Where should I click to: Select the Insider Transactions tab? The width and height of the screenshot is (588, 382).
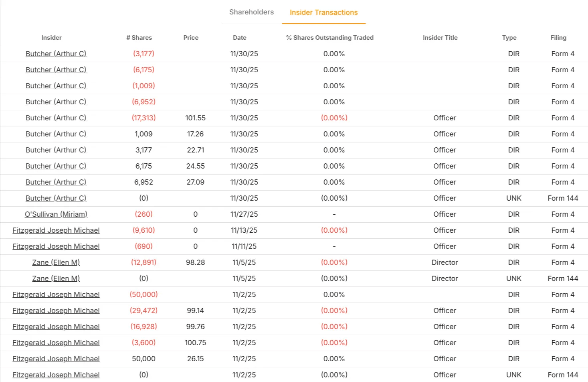323,12
